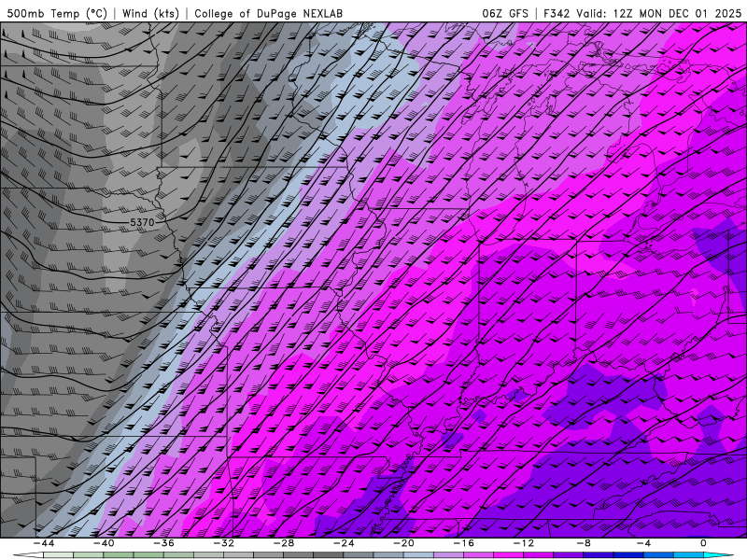Click the -8 color bar label
747x560 pixels.
(x=584, y=543)
